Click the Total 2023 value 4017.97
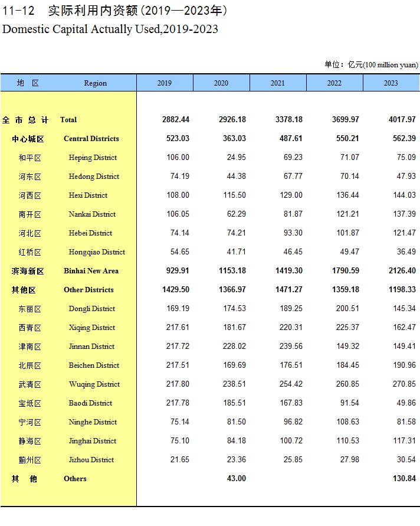Viewport: 420px width, 526px height. coord(402,119)
